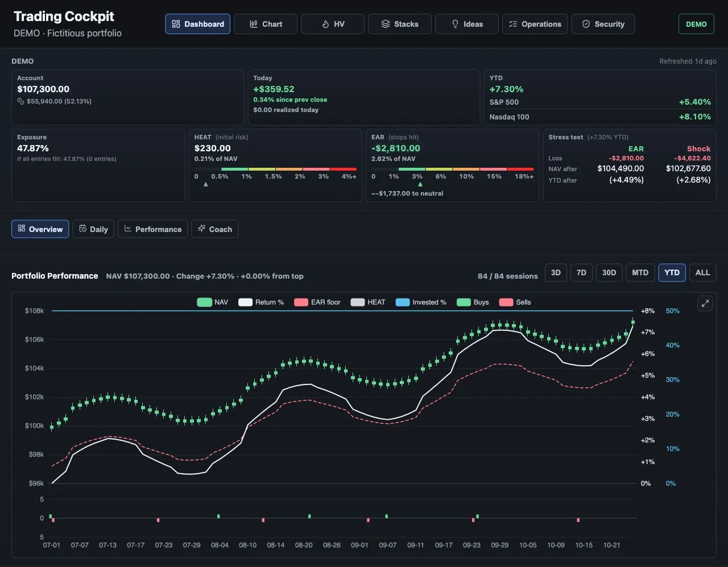Open the HV tab
728x567 pixels.
coord(333,24)
